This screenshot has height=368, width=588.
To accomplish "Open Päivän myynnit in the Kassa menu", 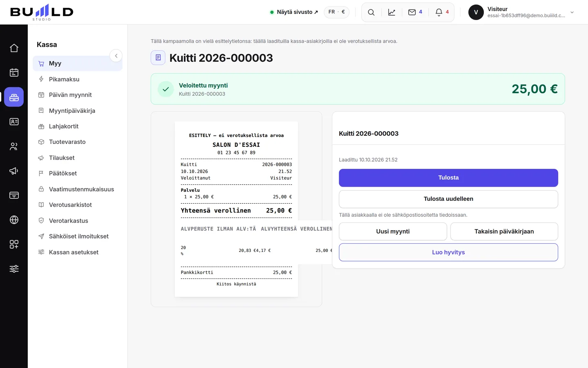I will click(78, 95).
